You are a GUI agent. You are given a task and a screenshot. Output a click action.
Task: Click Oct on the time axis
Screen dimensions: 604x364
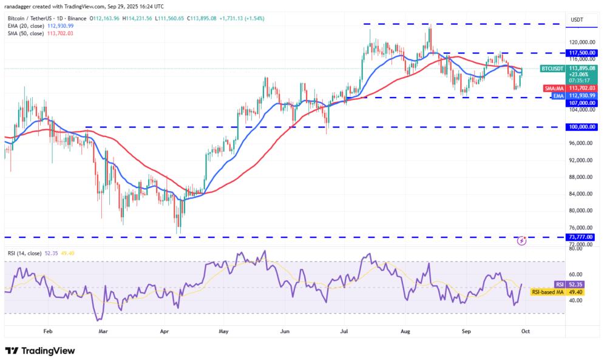[526, 331]
